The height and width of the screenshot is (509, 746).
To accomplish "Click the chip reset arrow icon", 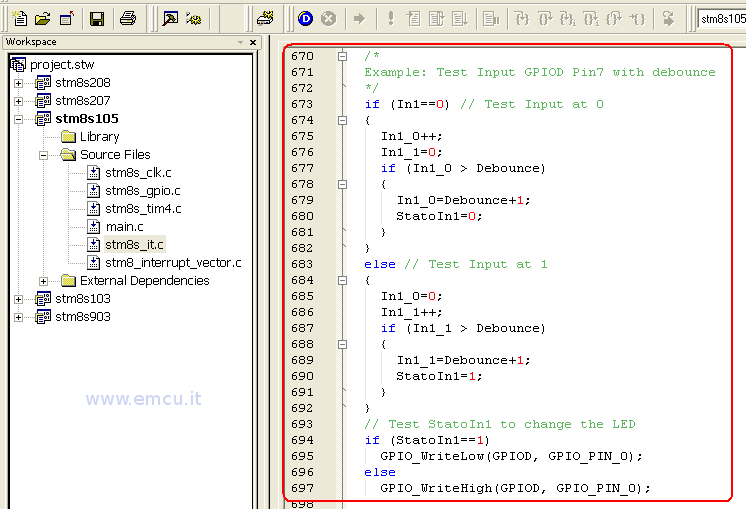I will click(x=668, y=19).
